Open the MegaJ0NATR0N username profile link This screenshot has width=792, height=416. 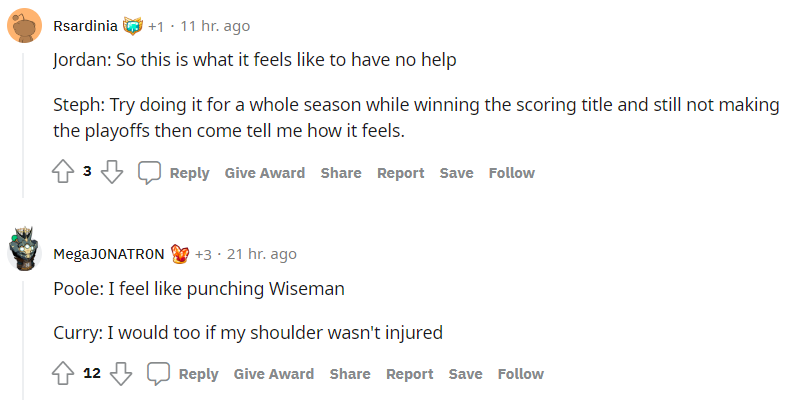coord(108,254)
